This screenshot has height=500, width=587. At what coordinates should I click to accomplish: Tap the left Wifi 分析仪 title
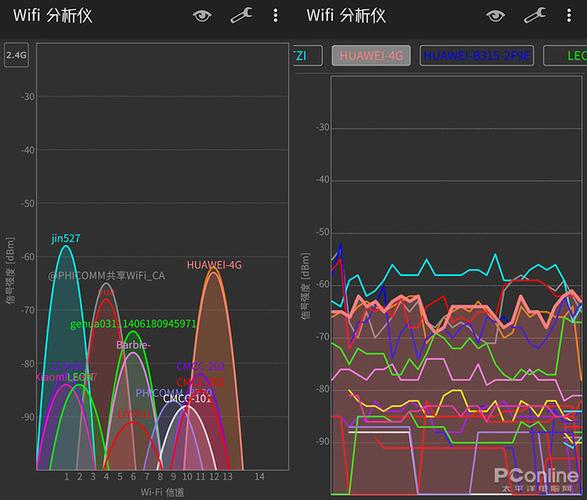53,16
